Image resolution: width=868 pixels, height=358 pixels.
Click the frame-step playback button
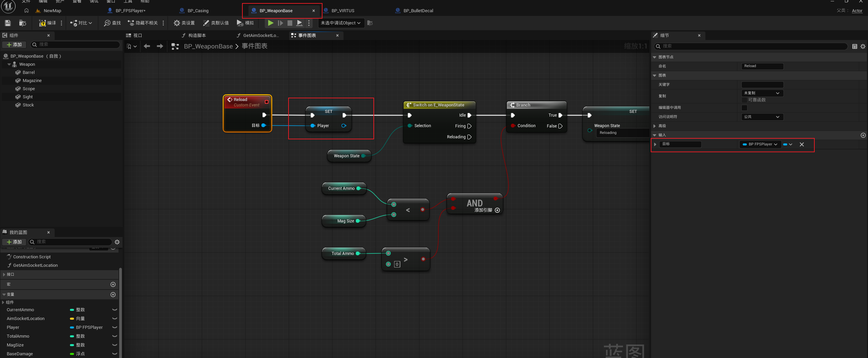click(280, 23)
